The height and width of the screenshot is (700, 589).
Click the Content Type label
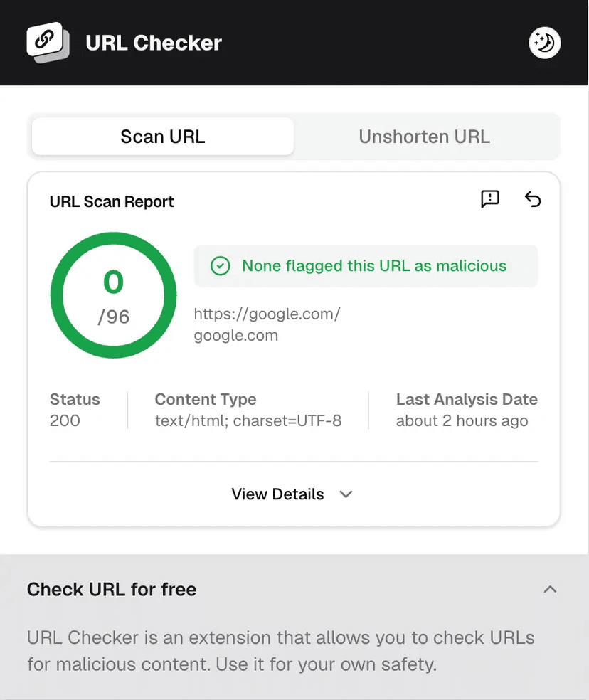tap(206, 399)
